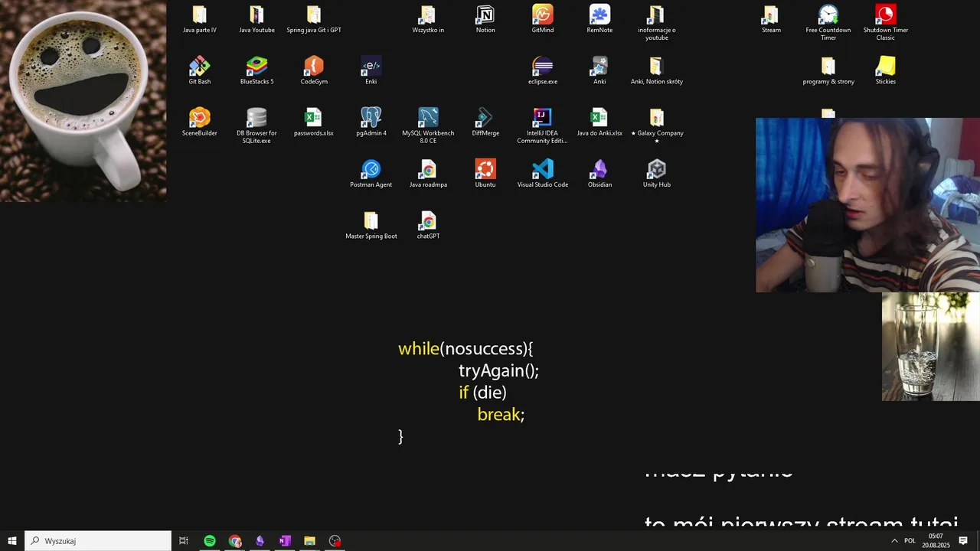This screenshot has width=980, height=551.
Task: Launch eclipse.exe from the desktop
Action: click(x=543, y=71)
